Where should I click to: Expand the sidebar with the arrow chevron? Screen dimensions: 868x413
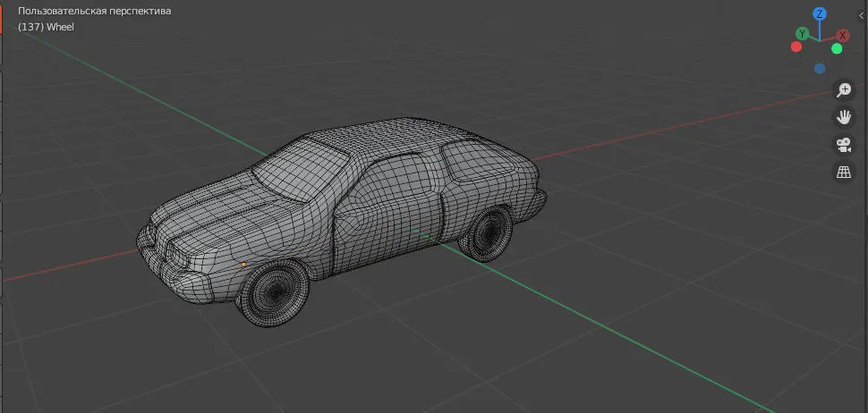point(862,16)
